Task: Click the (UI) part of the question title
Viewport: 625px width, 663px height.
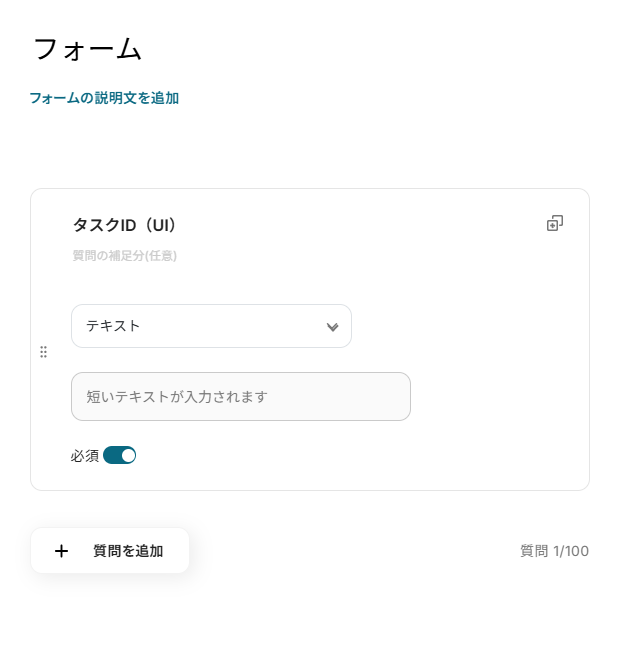Action: [x=159, y=226]
